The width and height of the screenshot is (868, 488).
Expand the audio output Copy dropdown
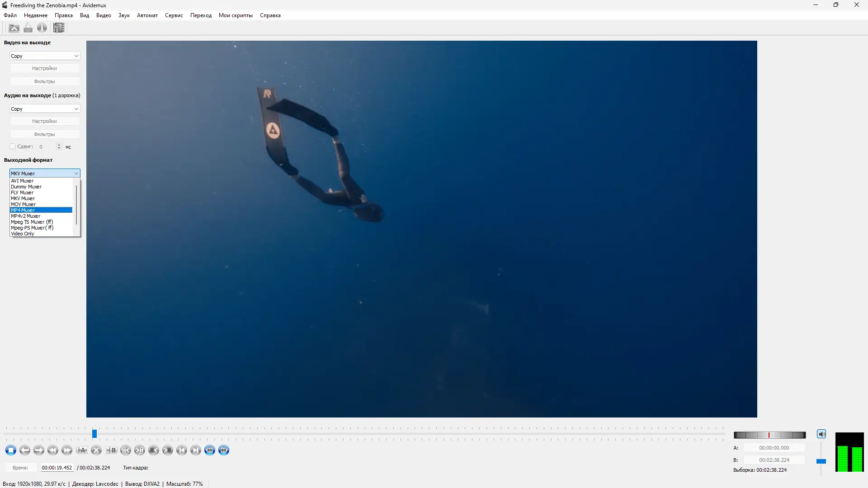(x=45, y=109)
